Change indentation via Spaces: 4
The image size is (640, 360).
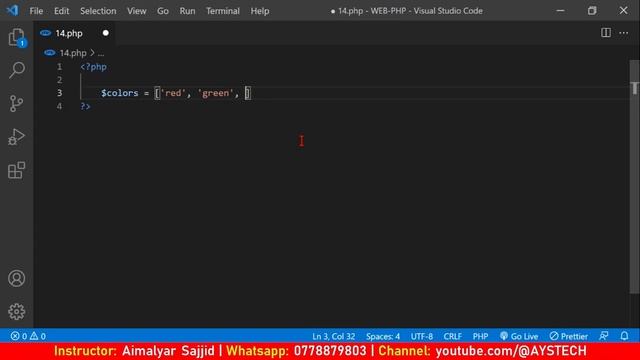point(383,336)
